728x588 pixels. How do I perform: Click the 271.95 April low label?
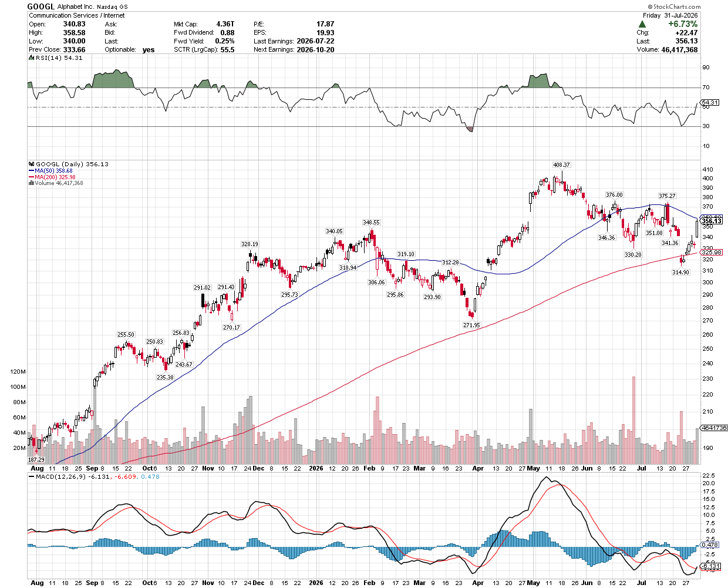(471, 325)
